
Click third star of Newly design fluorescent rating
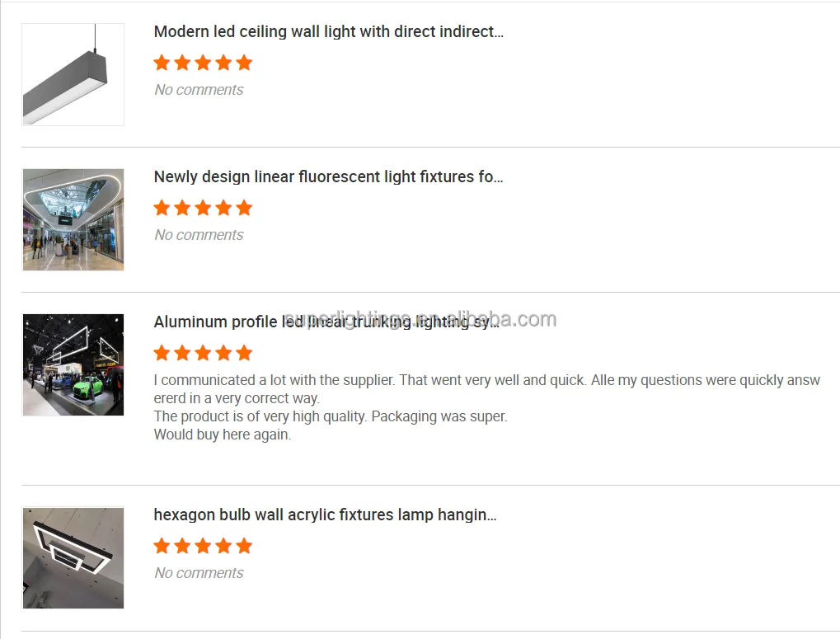click(203, 208)
